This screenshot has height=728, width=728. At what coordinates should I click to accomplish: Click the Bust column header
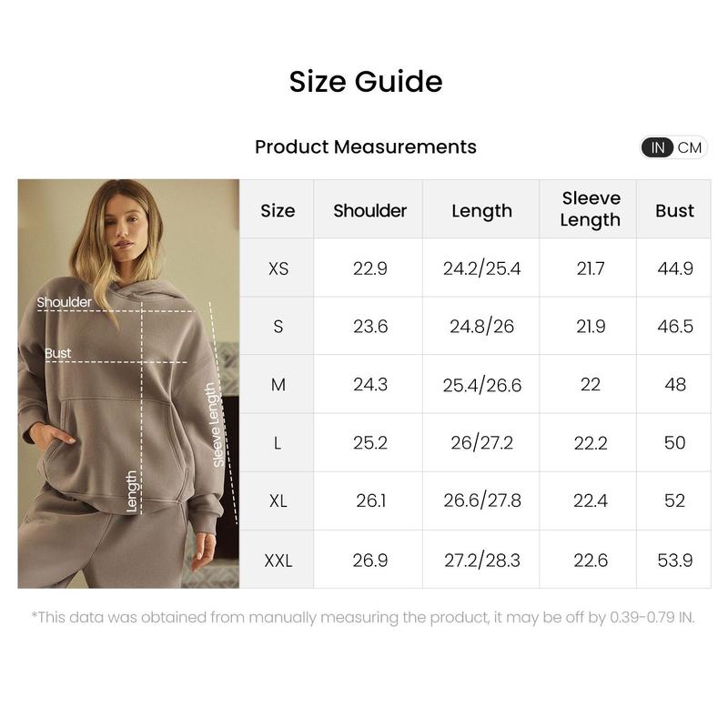674,210
